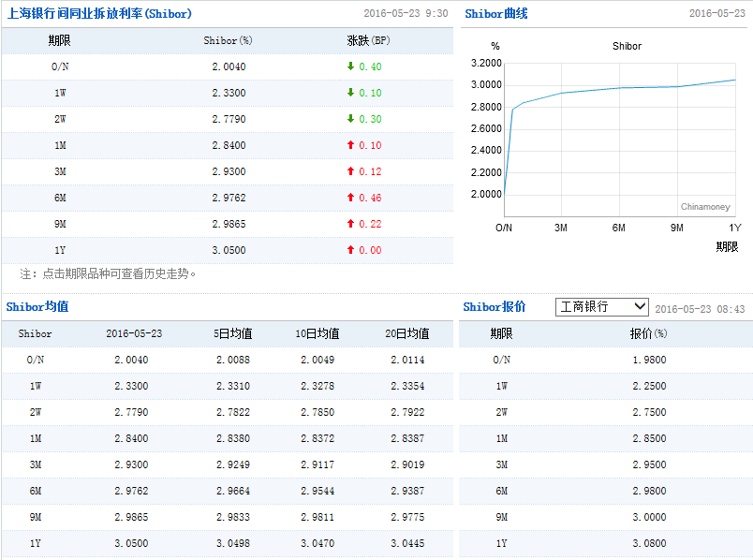Click the red up arrow for 9M
This screenshot has width=753, height=560.
pyautogui.click(x=350, y=224)
